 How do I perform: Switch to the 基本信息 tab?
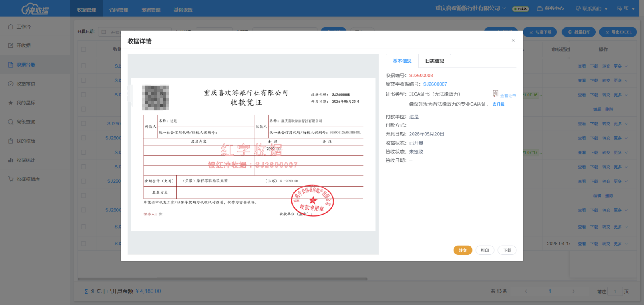pyautogui.click(x=402, y=61)
